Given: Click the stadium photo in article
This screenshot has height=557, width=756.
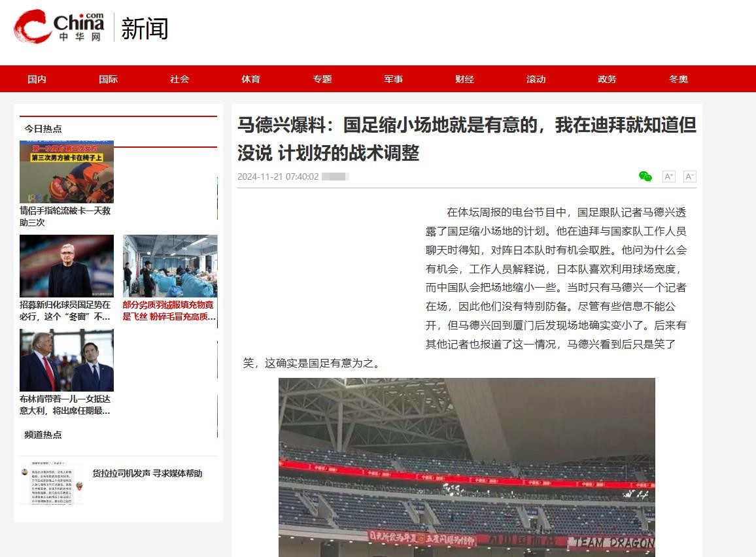Looking at the screenshot, I should coord(467,467).
